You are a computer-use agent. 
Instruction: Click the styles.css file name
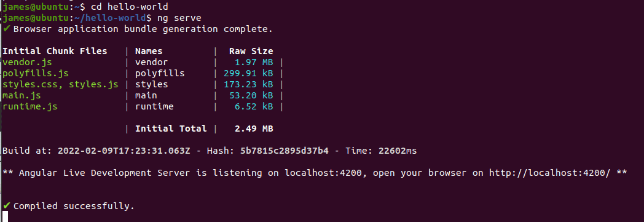point(33,84)
